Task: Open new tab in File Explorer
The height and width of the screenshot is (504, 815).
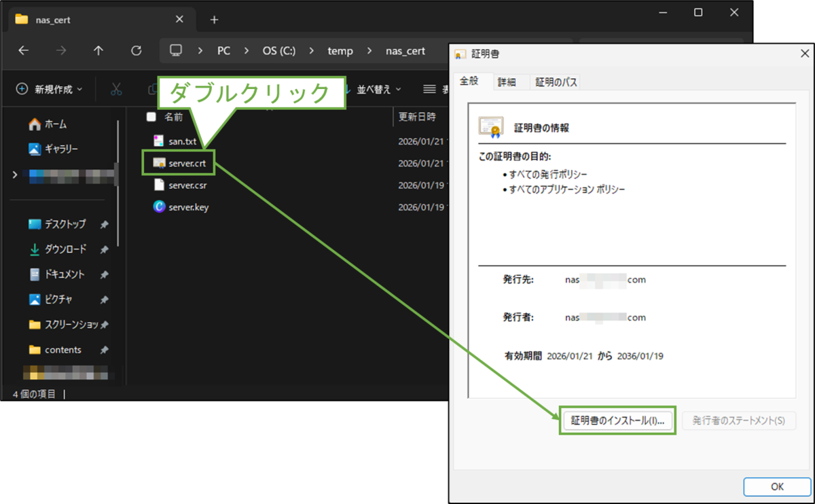Action: [x=214, y=20]
